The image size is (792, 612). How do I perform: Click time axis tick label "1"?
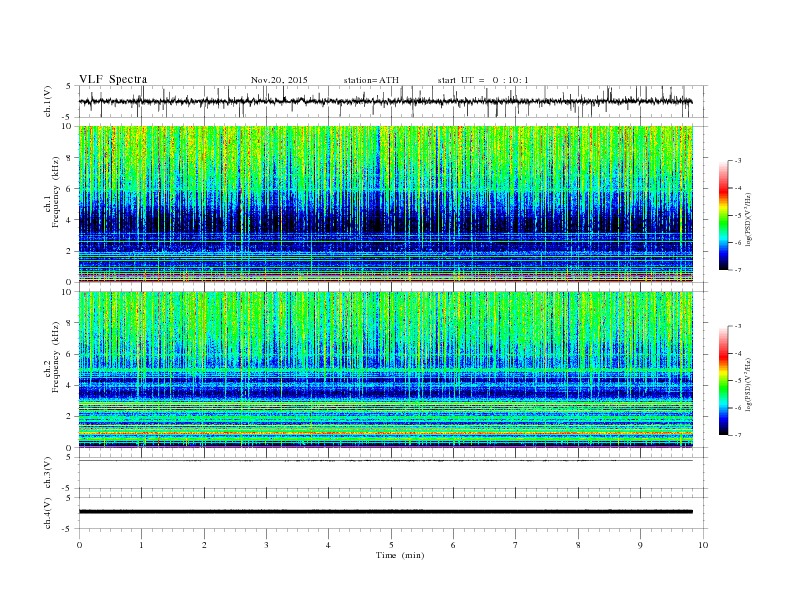(141, 545)
